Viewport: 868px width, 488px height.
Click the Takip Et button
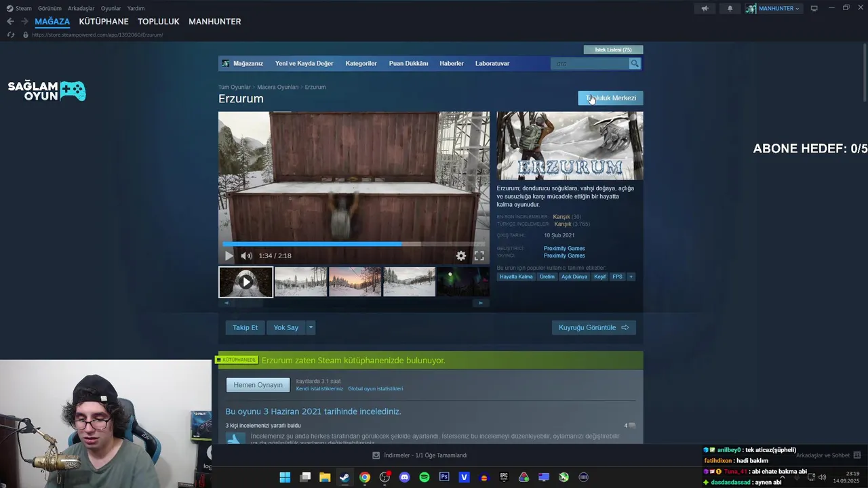click(245, 327)
